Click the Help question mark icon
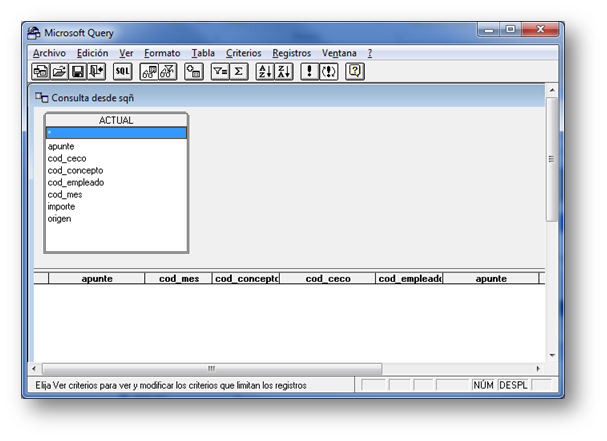 (x=355, y=72)
